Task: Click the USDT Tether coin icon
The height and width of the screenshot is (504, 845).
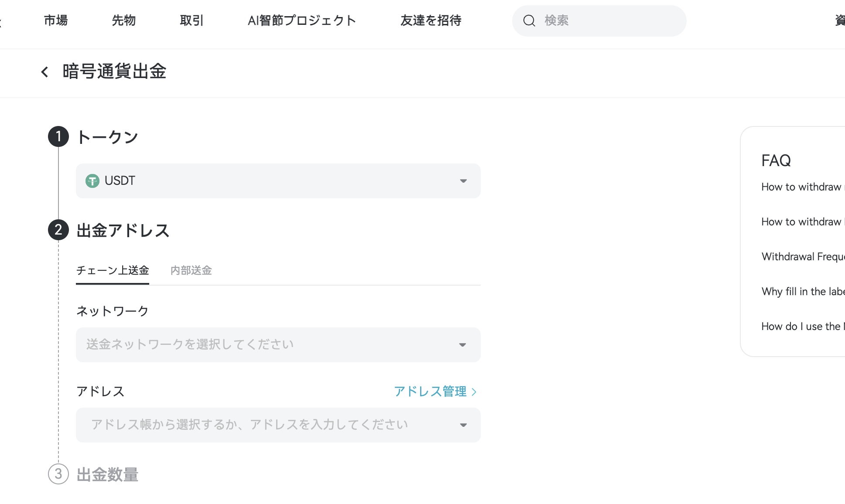Action: pyautogui.click(x=93, y=180)
